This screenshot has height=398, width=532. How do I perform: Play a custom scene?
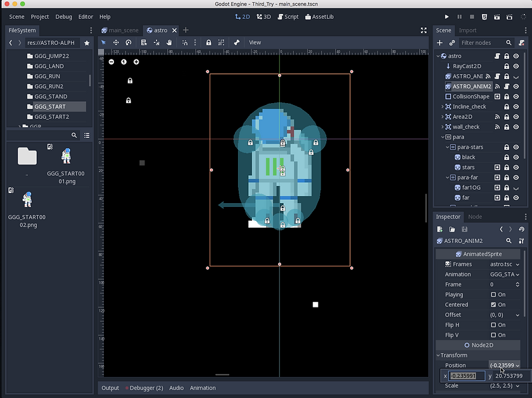(509, 16)
